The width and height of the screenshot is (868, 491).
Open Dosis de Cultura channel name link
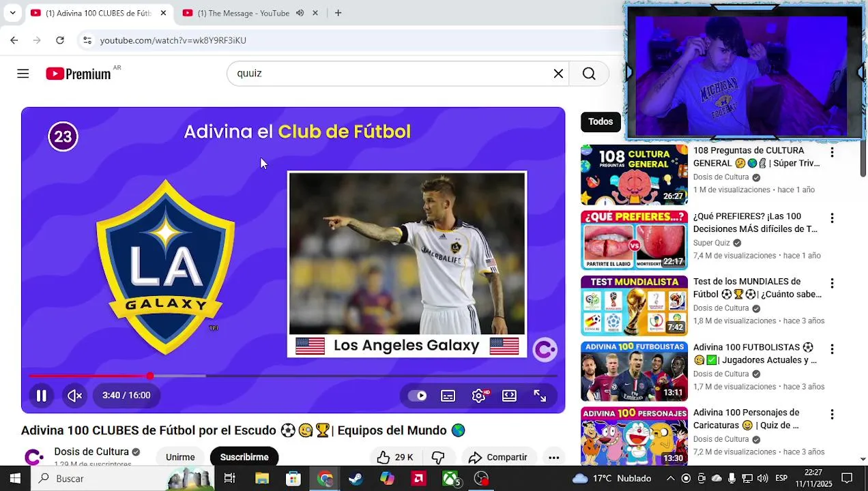pos(91,451)
